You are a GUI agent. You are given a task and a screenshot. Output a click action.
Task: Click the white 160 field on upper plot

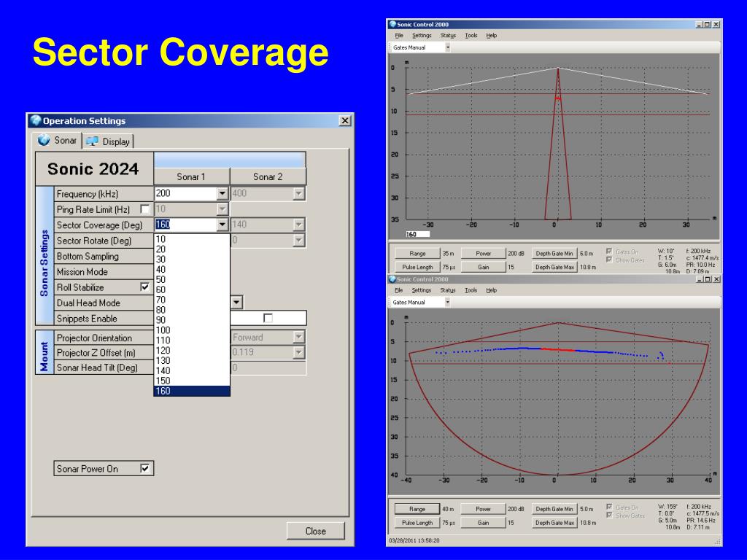417,234
